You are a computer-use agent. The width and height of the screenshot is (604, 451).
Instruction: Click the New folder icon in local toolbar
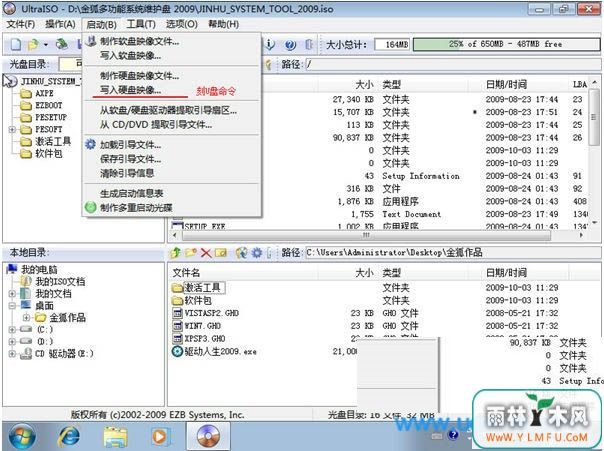coord(191,253)
